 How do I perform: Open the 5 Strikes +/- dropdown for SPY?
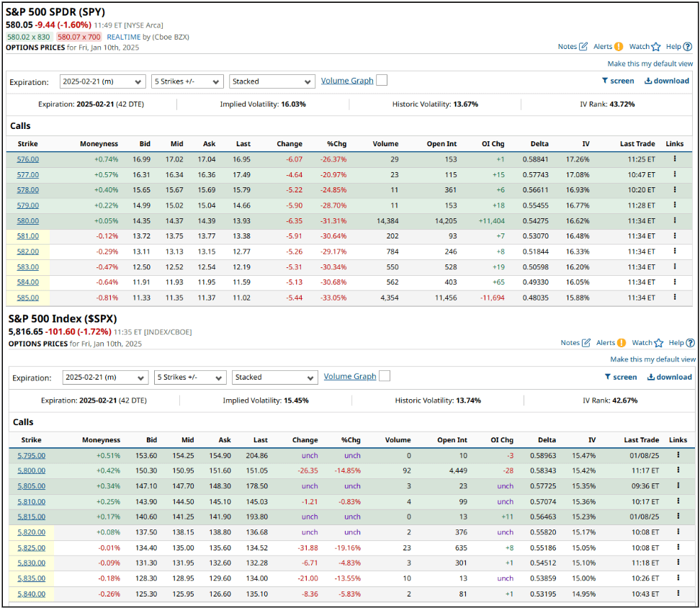(x=187, y=81)
